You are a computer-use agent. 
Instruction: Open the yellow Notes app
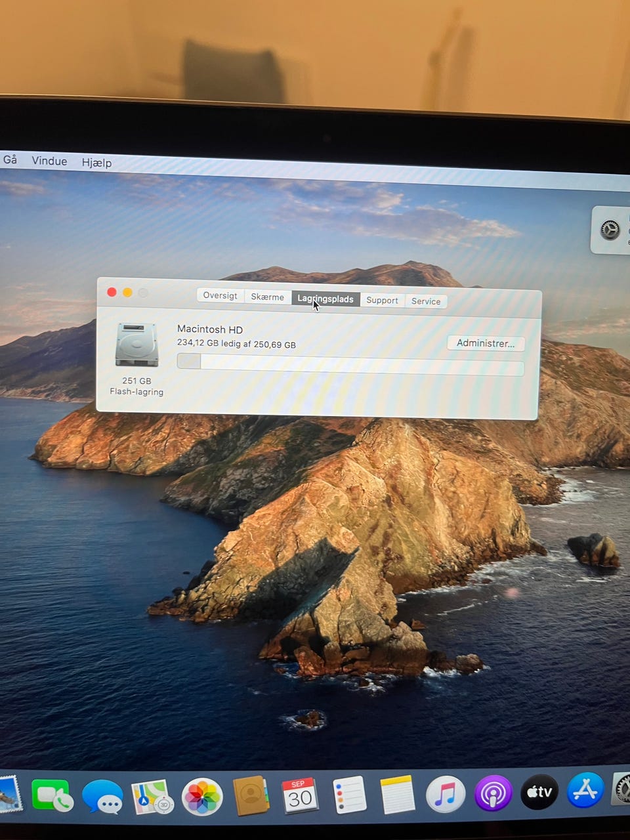click(x=397, y=794)
